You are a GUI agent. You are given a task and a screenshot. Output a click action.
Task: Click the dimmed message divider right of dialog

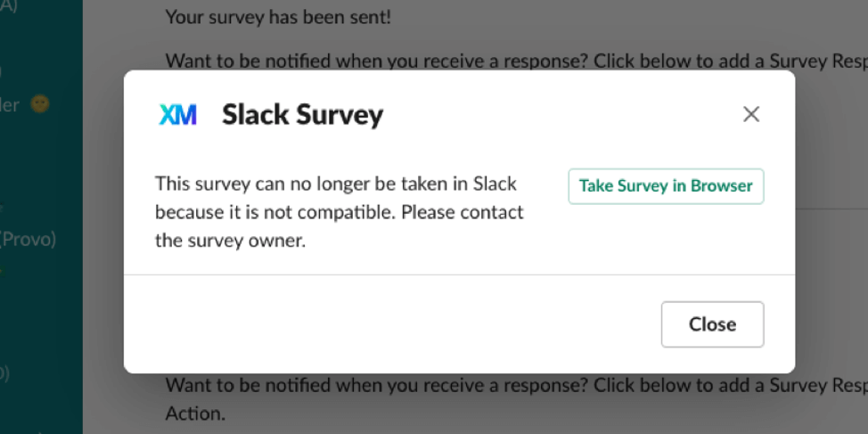coord(831,209)
